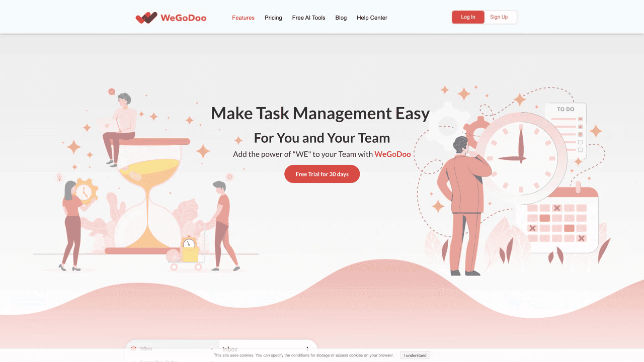Image resolution: width=644 pixels, height=362 pixels.
Task: Click the "For You and Your Team" subheading
Action: [322, 138]
